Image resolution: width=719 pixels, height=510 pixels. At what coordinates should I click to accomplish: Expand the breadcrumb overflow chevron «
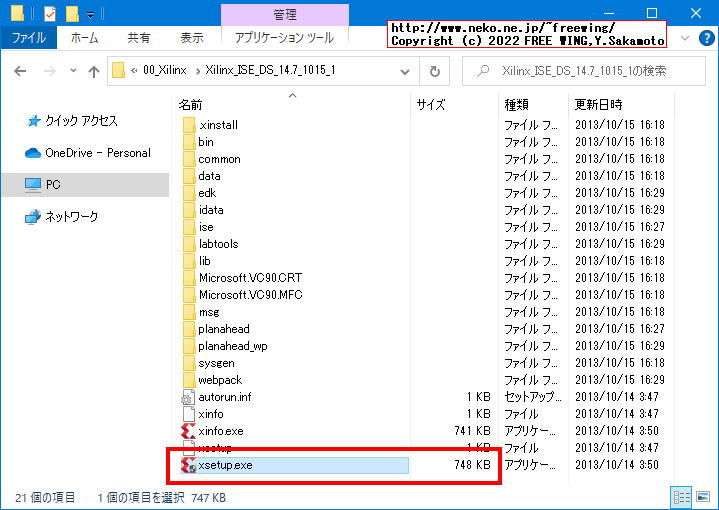[x=134, y=71]
